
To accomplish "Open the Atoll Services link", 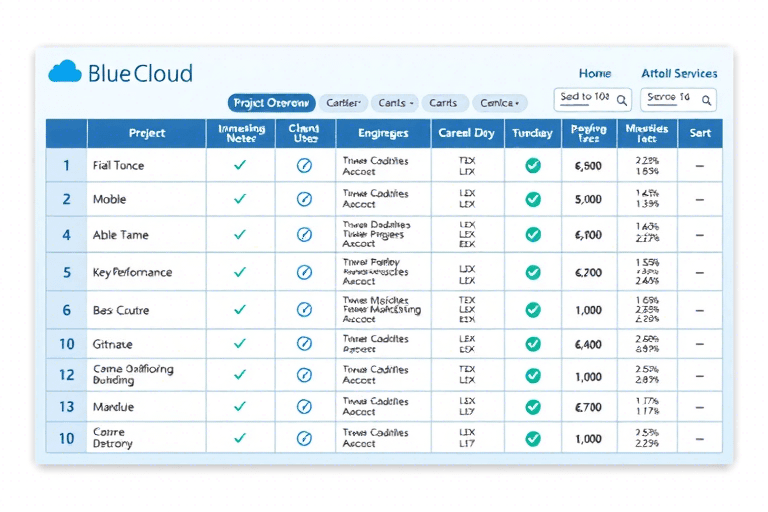I will [x=679, y=73].
